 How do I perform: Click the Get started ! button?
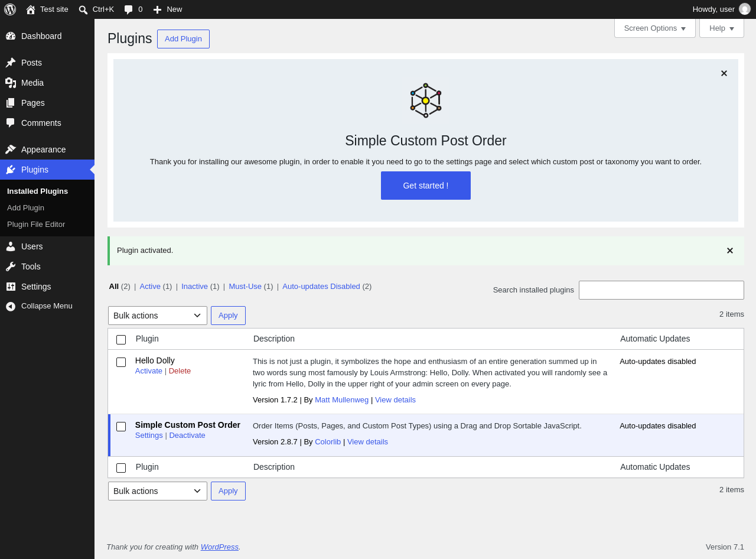pos(426,186)
